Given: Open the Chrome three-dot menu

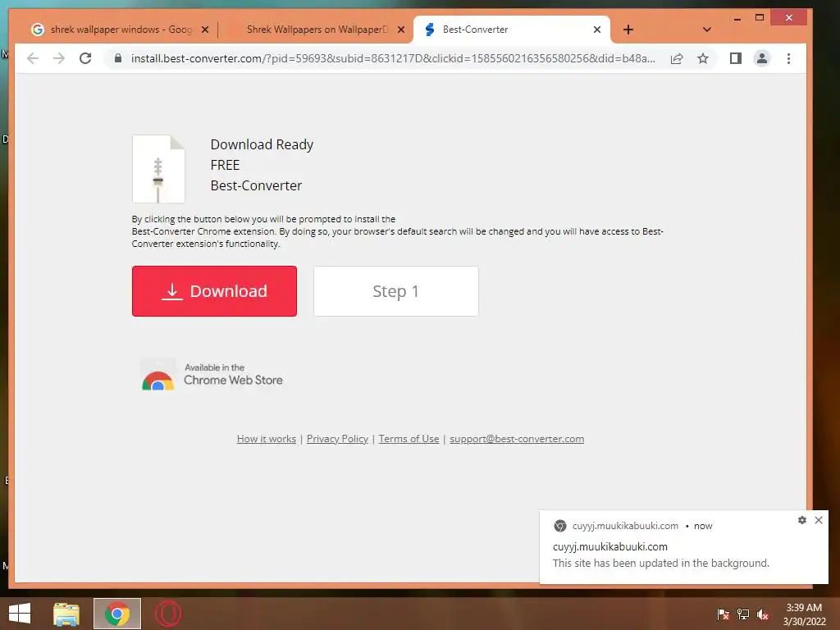Looking at the screenshot, I should tap(788, 58).
